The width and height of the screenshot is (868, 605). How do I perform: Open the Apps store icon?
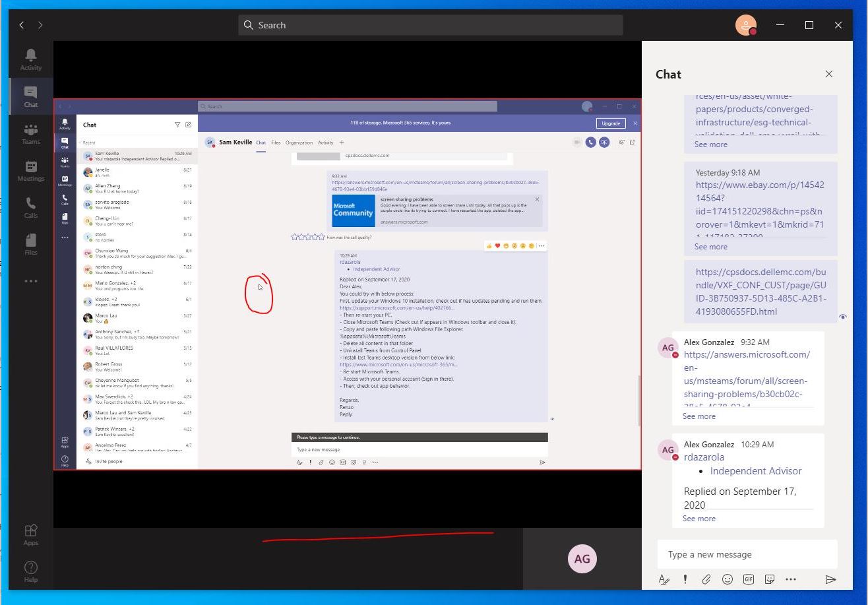tap(30, 535)
